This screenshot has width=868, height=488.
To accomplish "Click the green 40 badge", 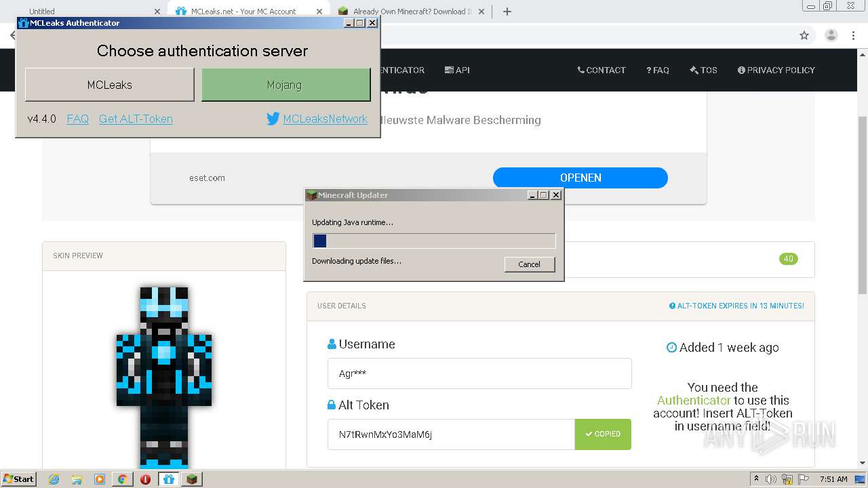I will pyautogui.click(x=789, y=259).
